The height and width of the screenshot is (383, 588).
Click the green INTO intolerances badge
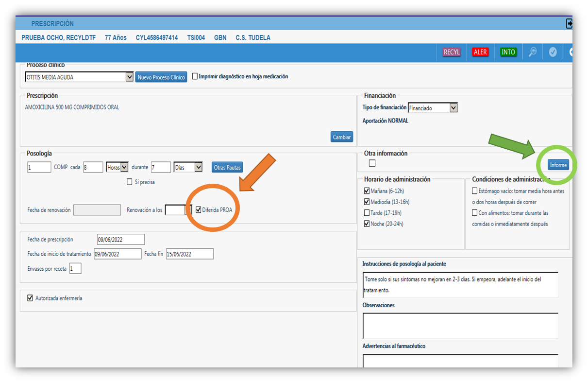click(x=508, y=52)
